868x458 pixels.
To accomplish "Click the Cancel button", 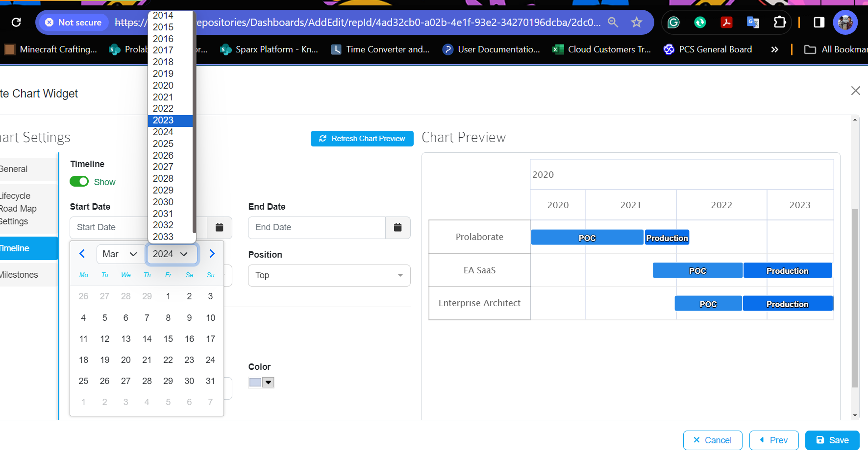I will [713, 440].
